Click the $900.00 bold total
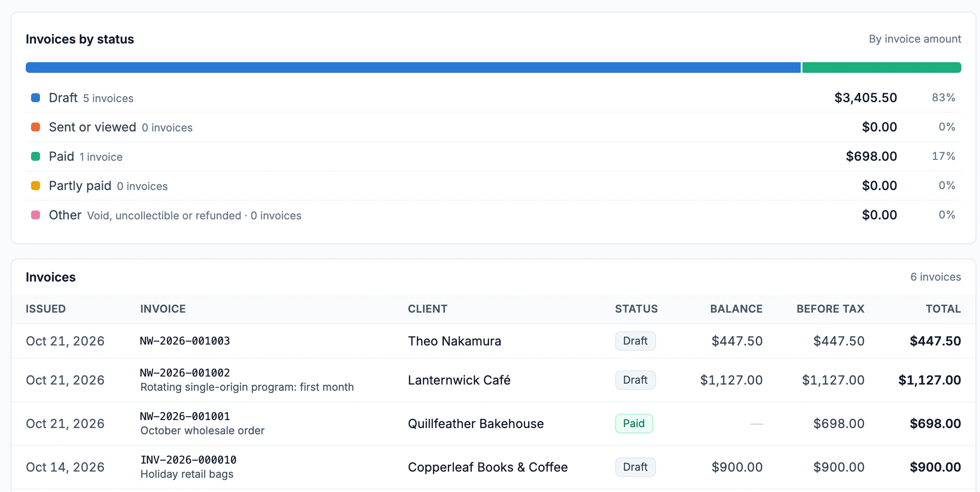 coord(935,467)
